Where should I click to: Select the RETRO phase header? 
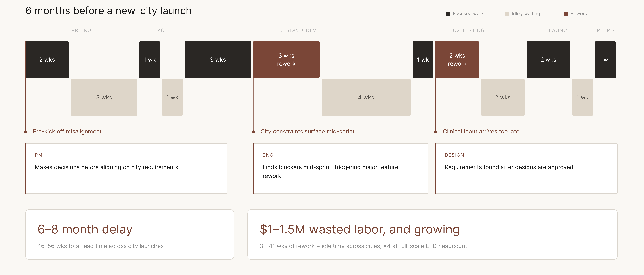tap(605, 30)
